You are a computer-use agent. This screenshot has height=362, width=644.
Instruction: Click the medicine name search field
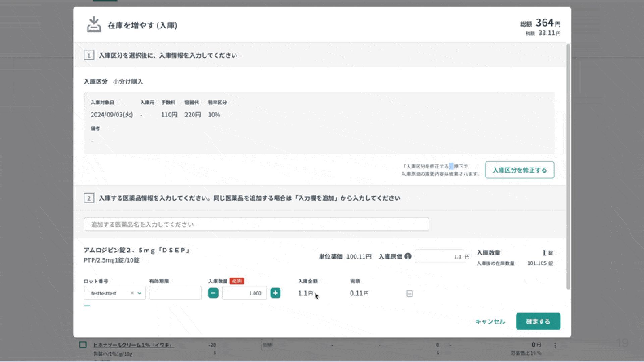tap(256, 224)
